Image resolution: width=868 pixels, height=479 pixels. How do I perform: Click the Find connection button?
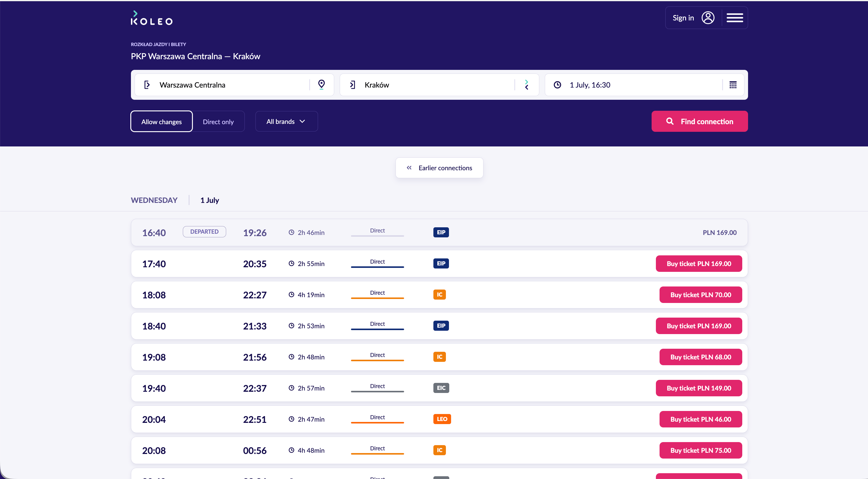tap(700, 121)
